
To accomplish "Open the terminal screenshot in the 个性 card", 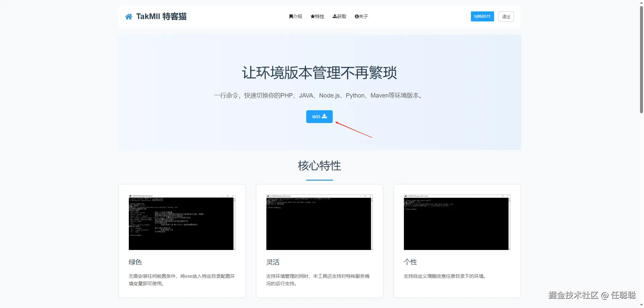I will (457, 222).
